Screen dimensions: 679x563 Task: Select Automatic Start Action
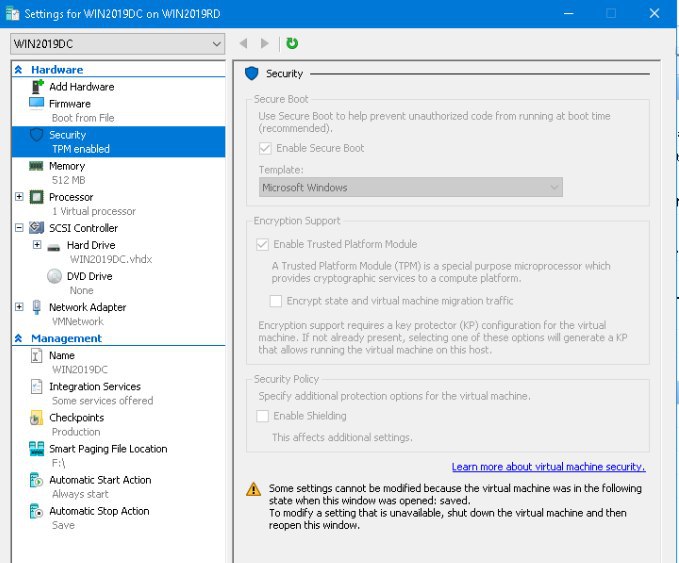(100, 480)
